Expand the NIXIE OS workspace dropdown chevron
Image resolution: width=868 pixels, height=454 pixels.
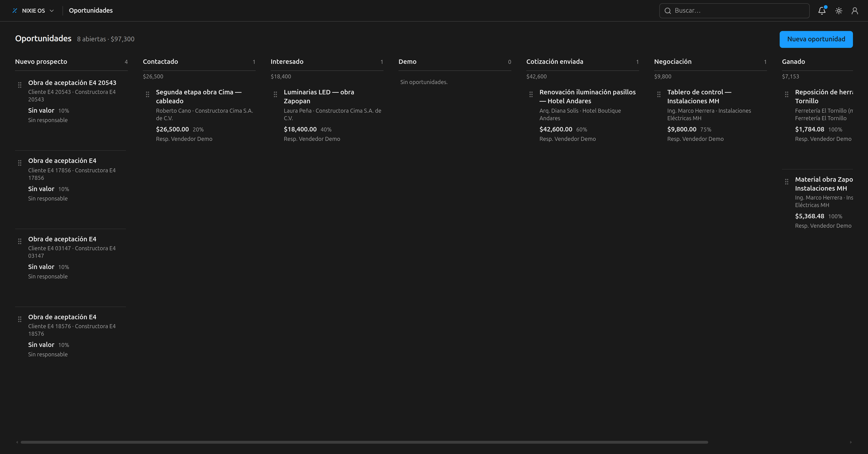pos(52,11)
